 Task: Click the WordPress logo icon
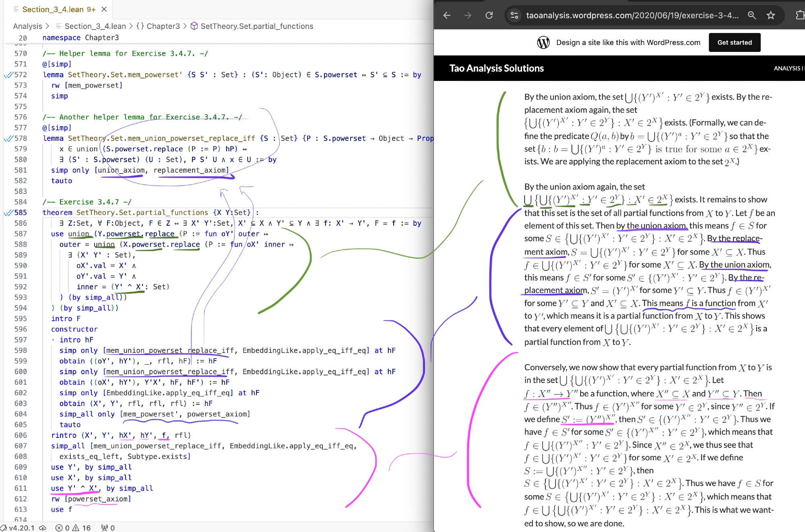(543, 43)
